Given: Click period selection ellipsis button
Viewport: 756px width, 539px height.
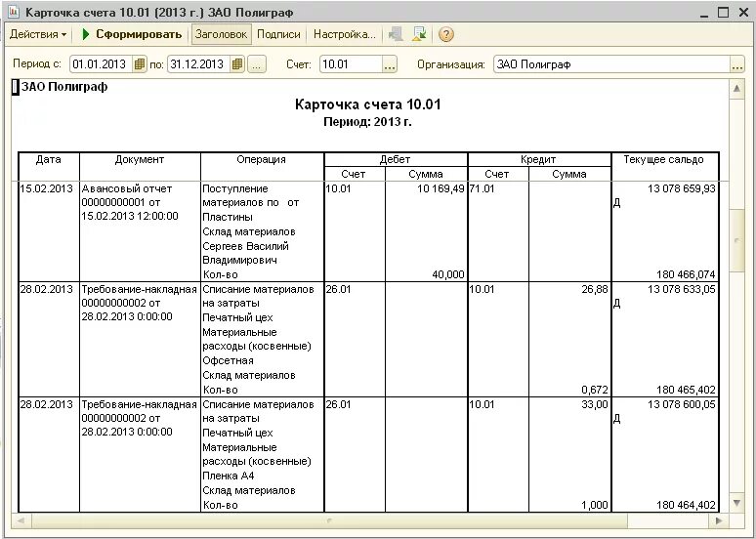Looking at the screenshot, I should (257, 64).
